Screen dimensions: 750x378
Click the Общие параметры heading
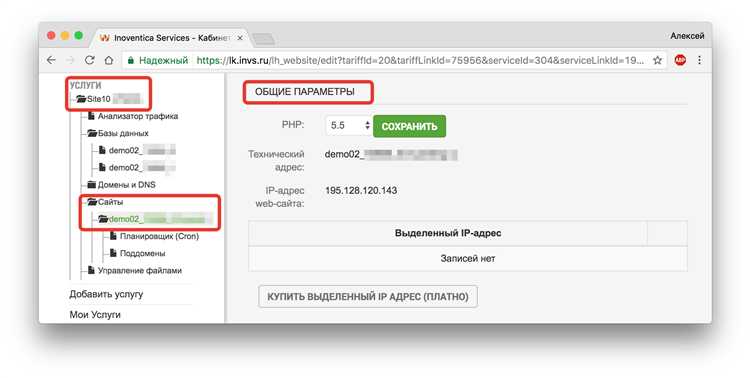pos(305,92)
